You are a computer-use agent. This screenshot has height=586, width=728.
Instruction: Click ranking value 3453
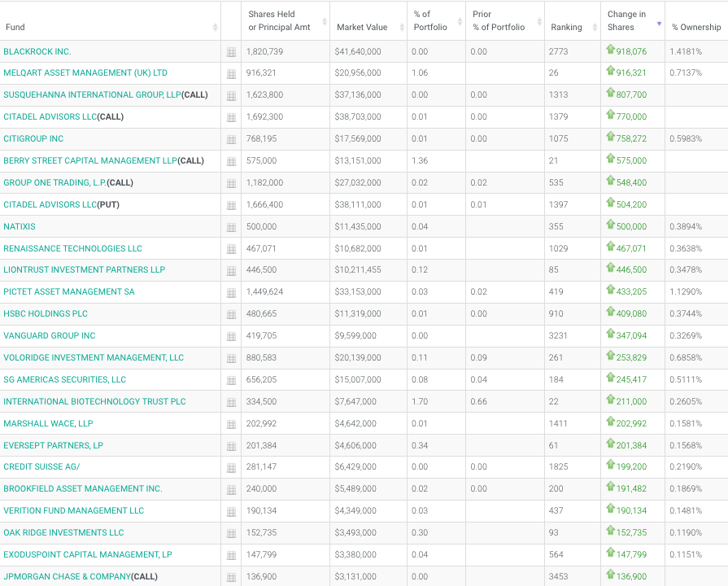pos(558,576)
